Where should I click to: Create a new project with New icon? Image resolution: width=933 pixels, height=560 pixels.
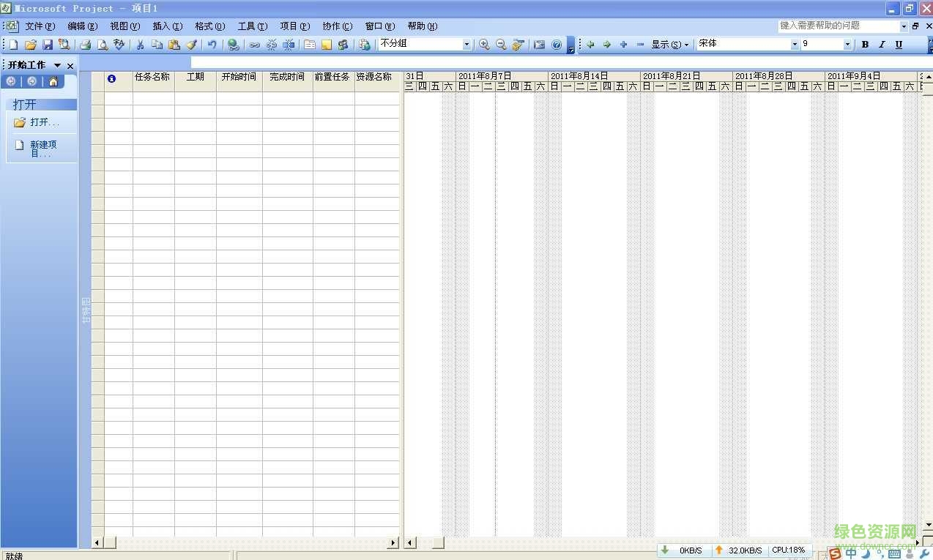13,45
